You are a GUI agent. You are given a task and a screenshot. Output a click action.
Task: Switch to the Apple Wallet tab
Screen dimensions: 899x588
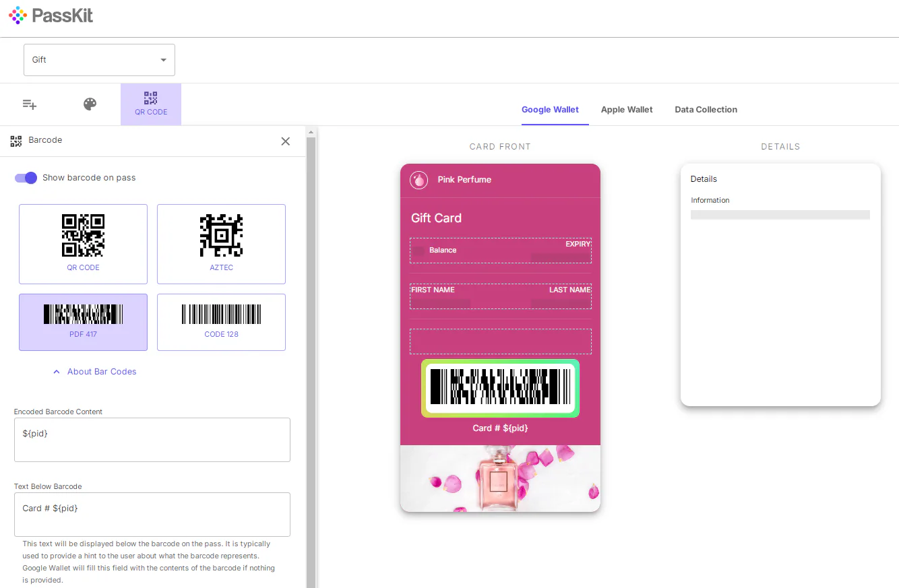(627, 110)
